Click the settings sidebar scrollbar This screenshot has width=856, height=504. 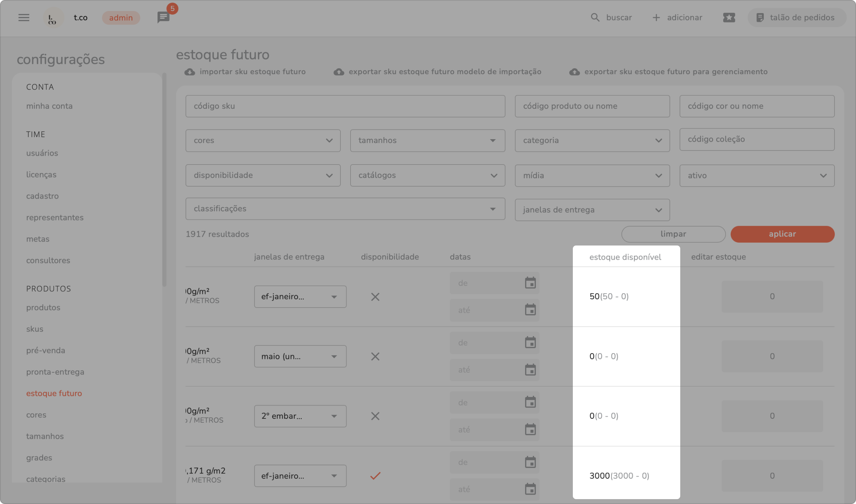tap(165, 180)
